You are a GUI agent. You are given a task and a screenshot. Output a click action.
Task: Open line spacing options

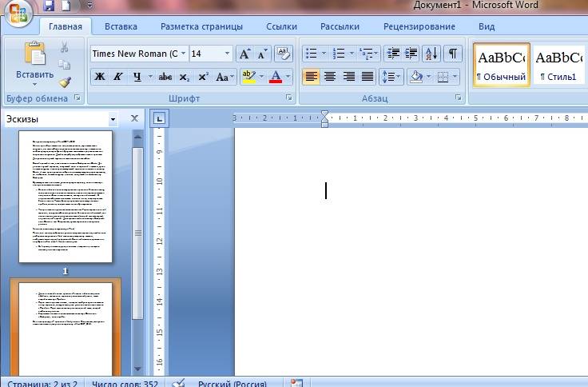click(391, 77)
